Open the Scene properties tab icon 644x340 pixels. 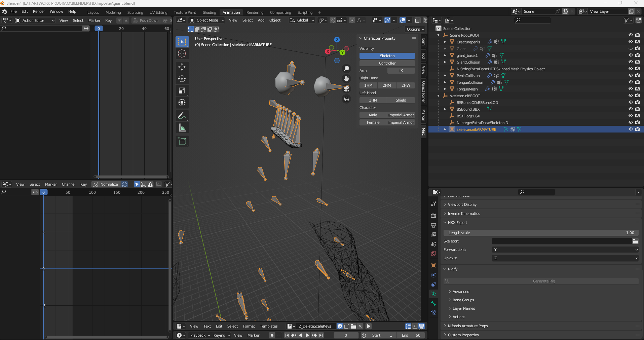click(433, 244)
